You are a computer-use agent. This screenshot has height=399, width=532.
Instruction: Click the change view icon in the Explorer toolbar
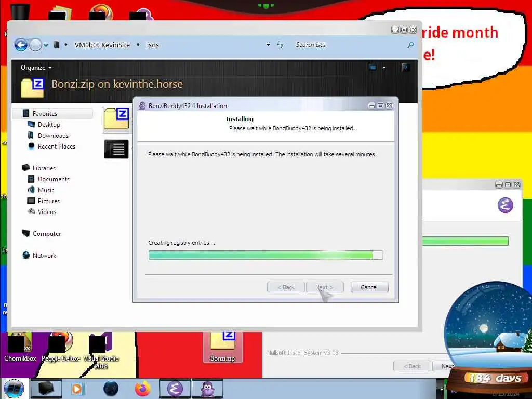tap(373, 67)
